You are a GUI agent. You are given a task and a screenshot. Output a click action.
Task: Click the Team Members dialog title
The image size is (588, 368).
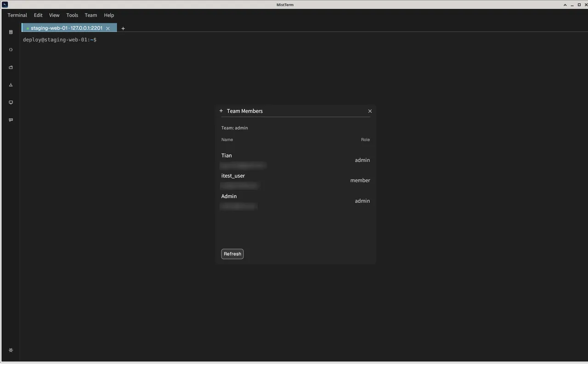point(245,111)
